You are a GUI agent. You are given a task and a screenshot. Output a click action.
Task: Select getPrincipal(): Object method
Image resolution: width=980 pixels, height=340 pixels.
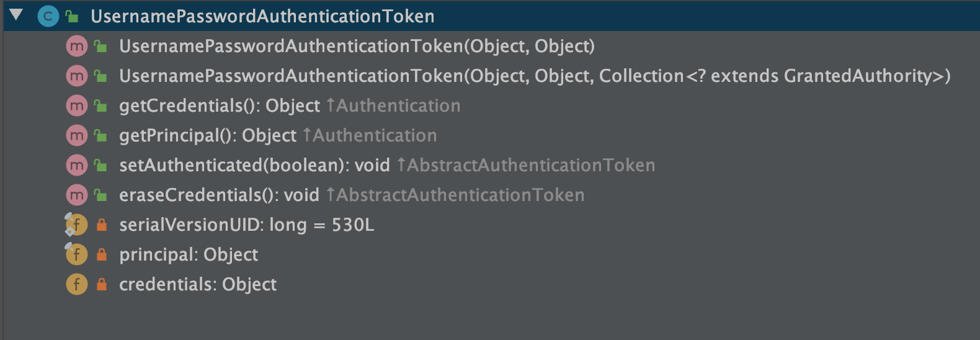[x=207, y=135]
